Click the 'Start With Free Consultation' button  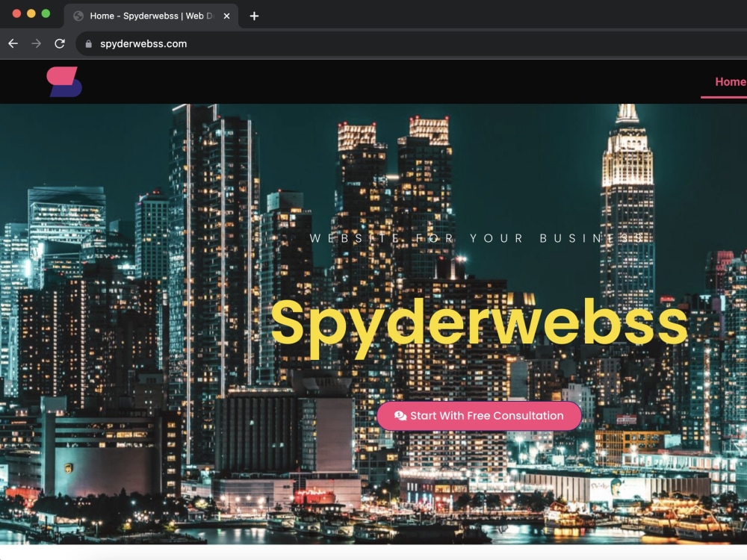pyautogui.click(x=479, y=416)
